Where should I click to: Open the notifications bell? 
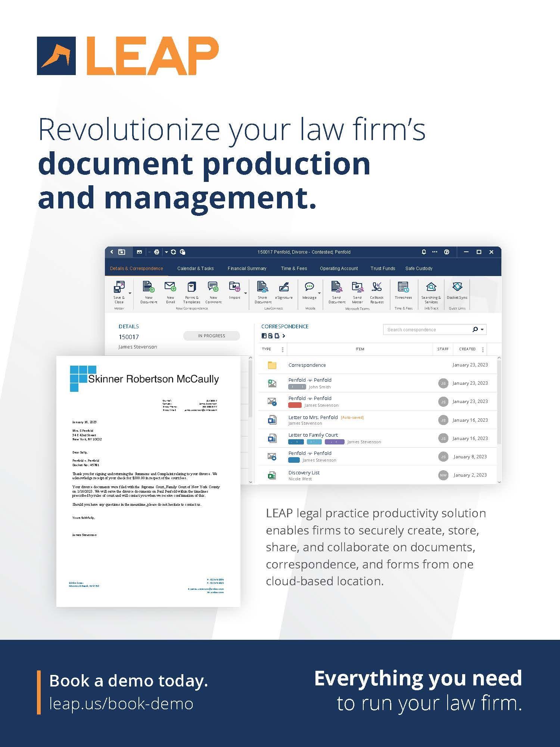tap(424, 252)
